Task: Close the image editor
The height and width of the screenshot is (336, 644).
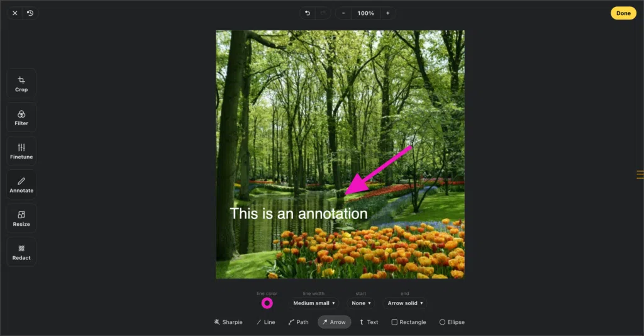Action: pyautogui.click(x=15, y=13)
